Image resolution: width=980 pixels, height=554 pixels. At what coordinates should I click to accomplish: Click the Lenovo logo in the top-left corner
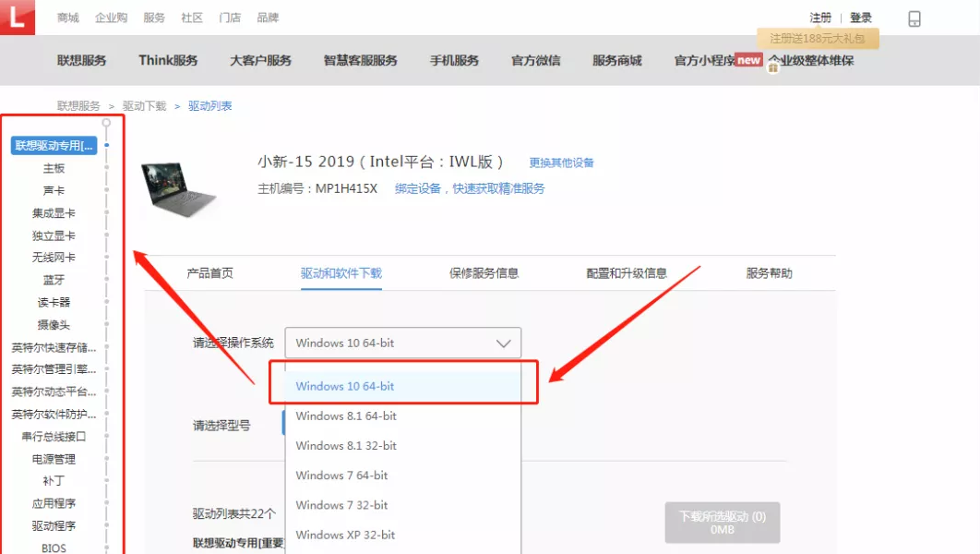tap(18, 18)
